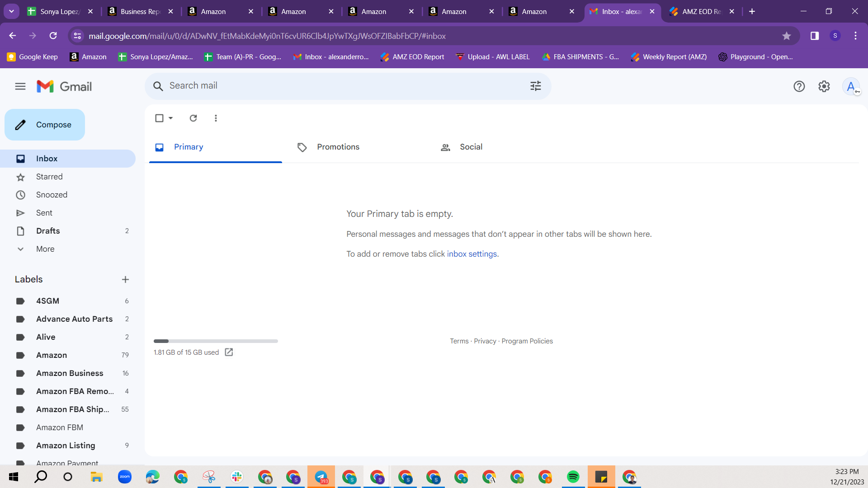The width and height of the screenshot is (868, 488).
Task: Open storage management external link icon
Action: [229, 352]
